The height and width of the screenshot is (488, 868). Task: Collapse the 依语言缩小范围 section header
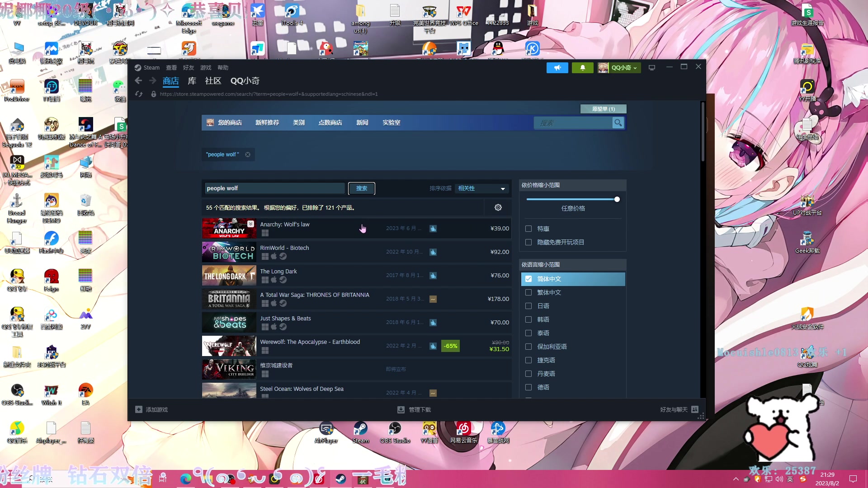[573, 265]
